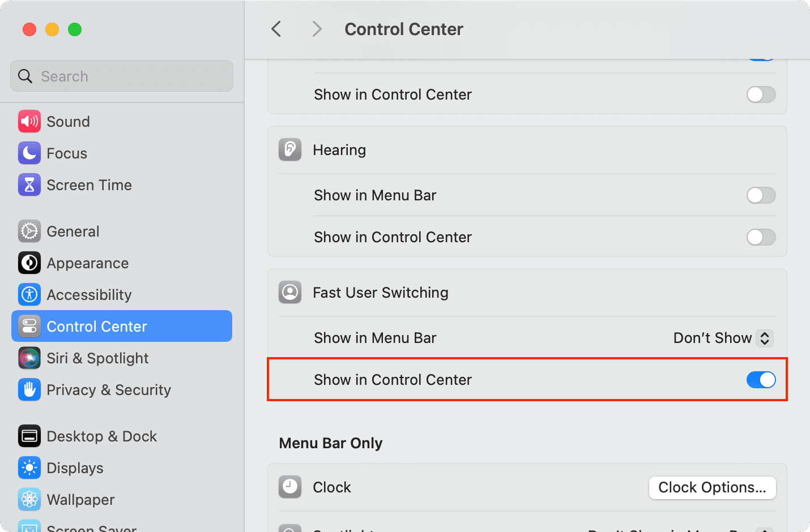
Task: Open Screen Time via hourglass icon
Action: 29,185
